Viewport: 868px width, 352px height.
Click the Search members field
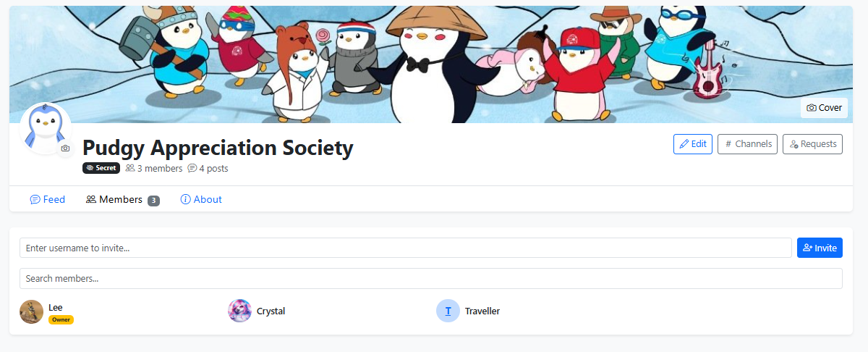click(x=431, y=278)
